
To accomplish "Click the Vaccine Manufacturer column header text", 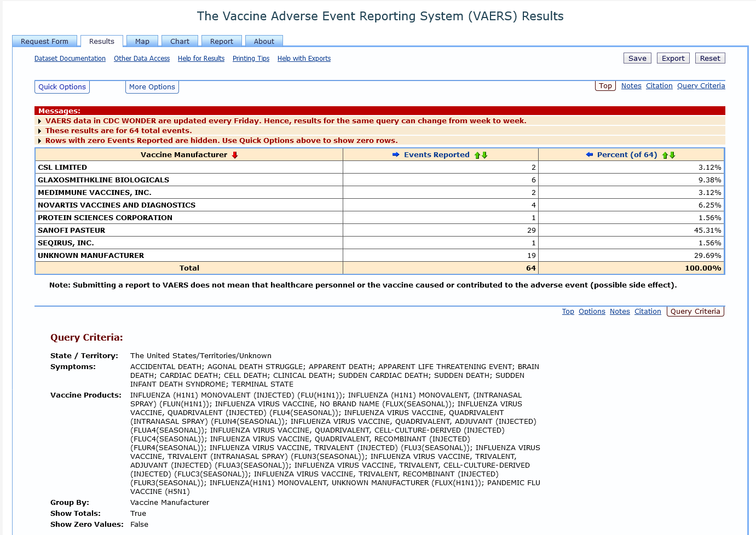I will 184,155.
